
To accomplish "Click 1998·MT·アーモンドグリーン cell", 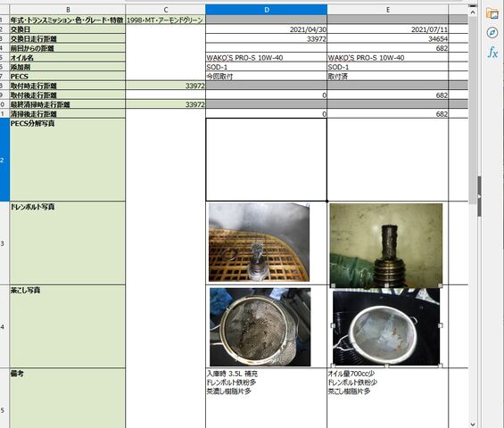I will tap(166, 21).
